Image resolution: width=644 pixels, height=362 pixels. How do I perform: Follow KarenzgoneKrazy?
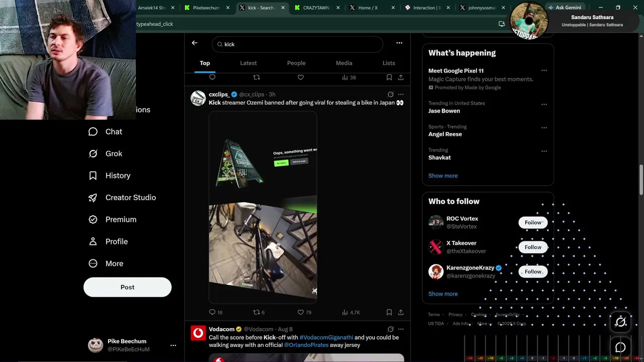click(533, 271)
